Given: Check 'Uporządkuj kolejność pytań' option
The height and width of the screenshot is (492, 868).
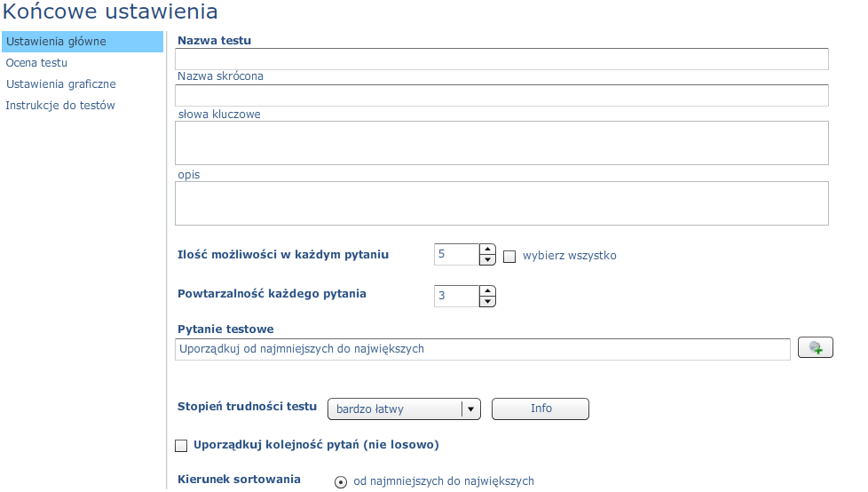Looking at the screenshot, I should [181, 446].
